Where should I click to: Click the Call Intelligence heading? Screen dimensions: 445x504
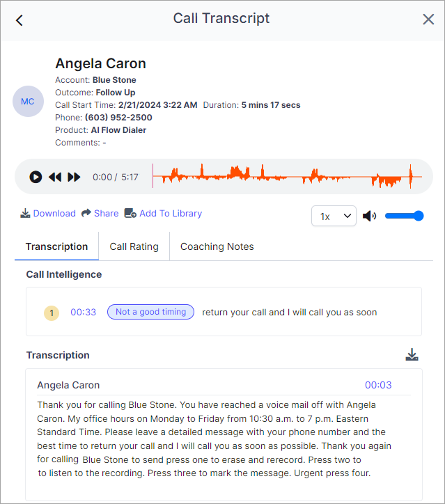click(x=64, y=274)
